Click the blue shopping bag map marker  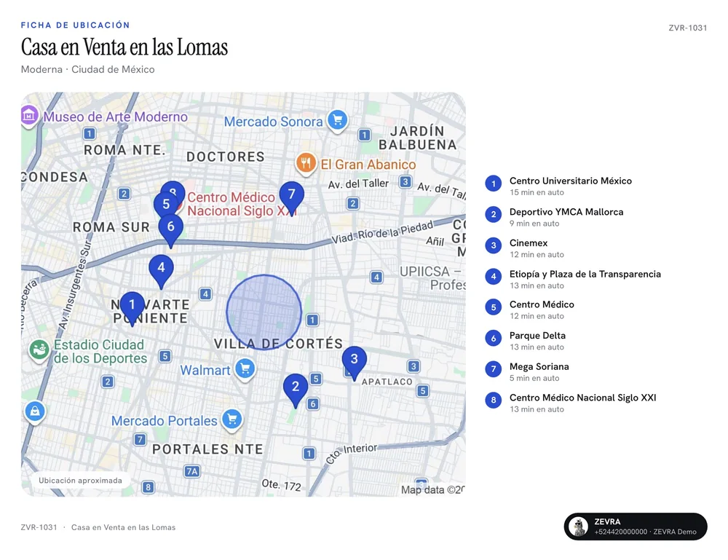pos(35,411)
